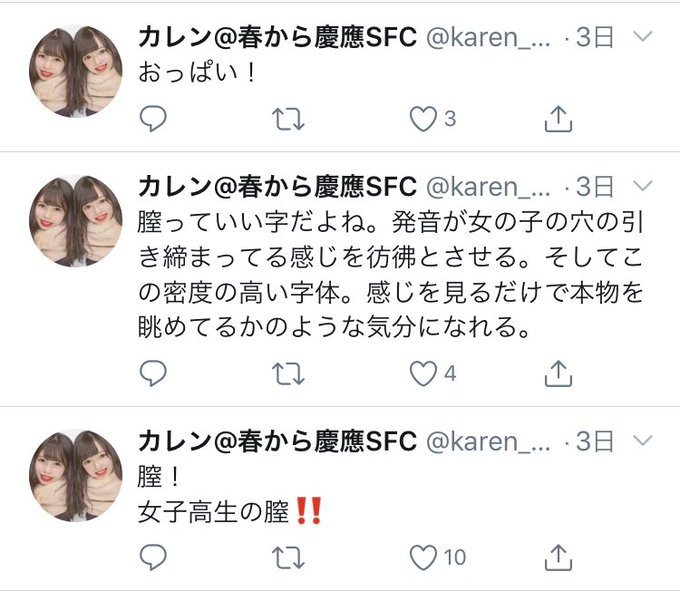Retweet the first tweet "おっぱい！"
The image size is (680, 591).
[288, 119]
